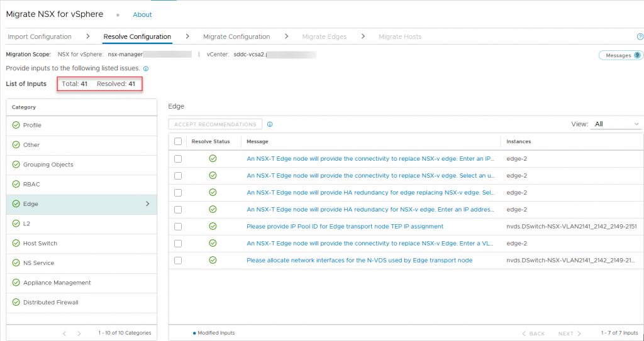This screenshot has width=644, height=341.
Task: Click resolve status icon for IP Pool ID row
Action: (x=213, y=226)
